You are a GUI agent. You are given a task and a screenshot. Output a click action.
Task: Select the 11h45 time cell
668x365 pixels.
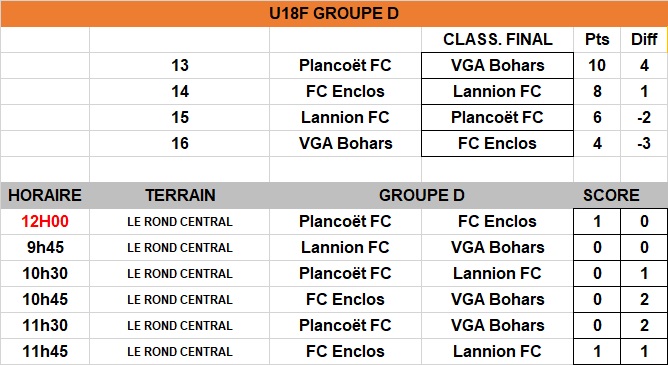tap(45, 351)
